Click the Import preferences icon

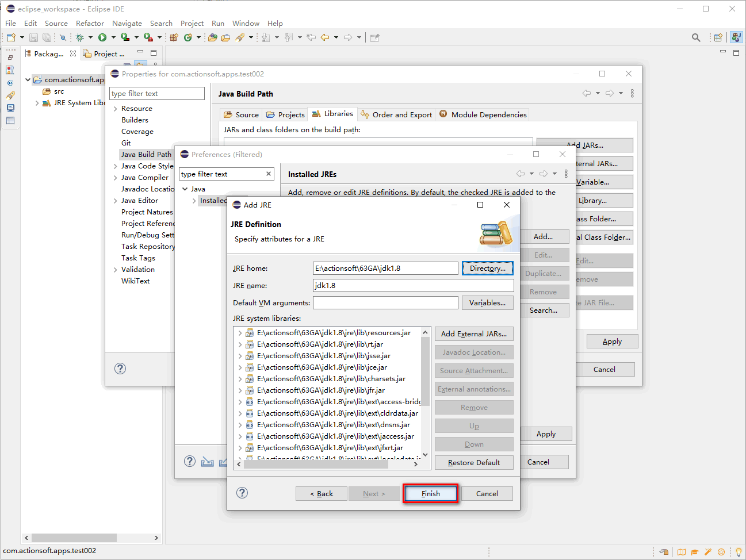208,462
